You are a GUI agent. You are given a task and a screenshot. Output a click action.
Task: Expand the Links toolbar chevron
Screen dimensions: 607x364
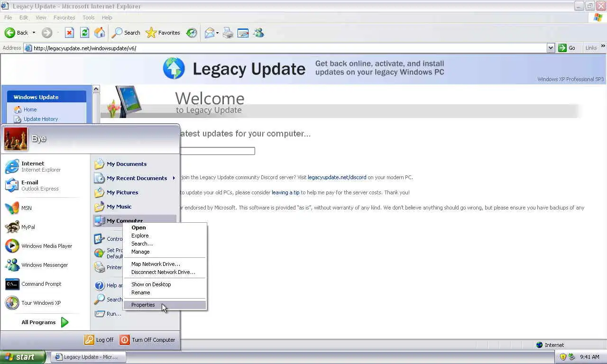click(x=603, y=46)
